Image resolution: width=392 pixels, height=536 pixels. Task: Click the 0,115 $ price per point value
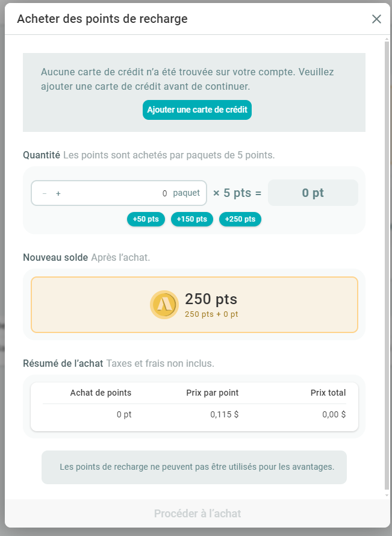click(x=224, y=414)
